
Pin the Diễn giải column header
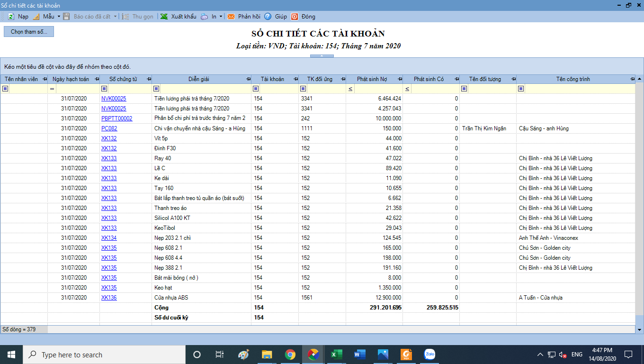pos(248,79)
